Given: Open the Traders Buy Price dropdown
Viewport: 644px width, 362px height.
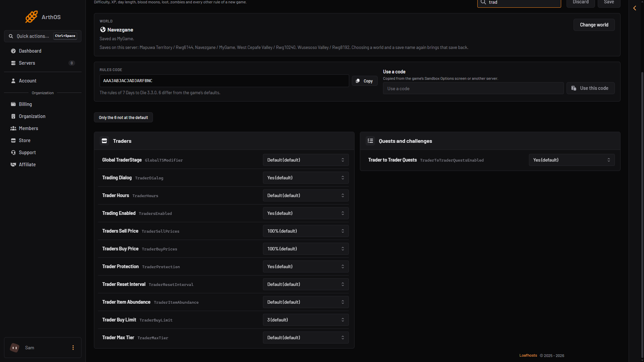Looking at the screenshot, I should pos(306,249).
